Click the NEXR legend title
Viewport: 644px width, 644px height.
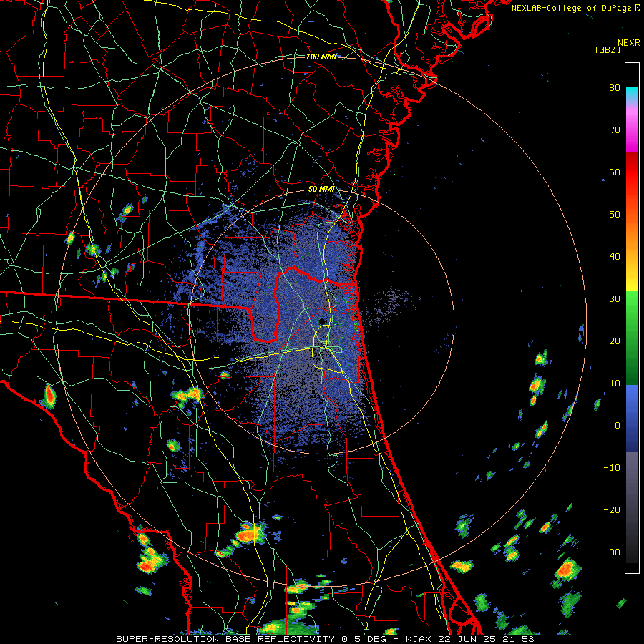(629, 43)
